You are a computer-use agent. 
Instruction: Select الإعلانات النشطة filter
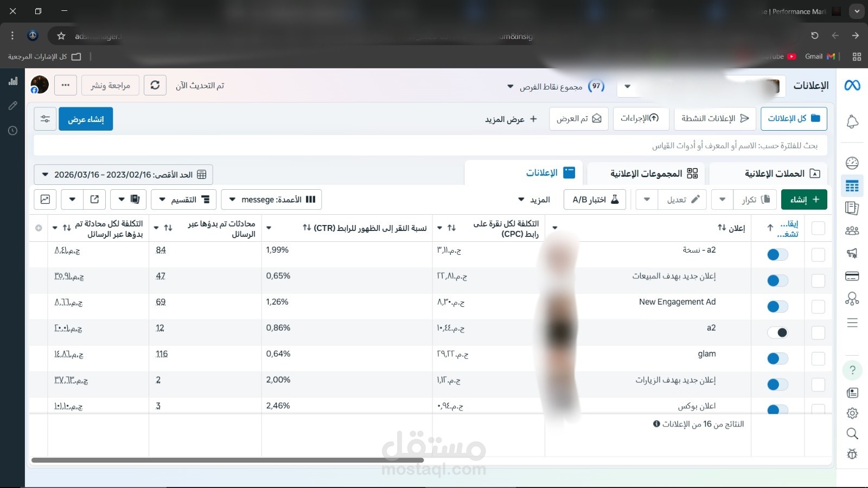pos(715,118)
